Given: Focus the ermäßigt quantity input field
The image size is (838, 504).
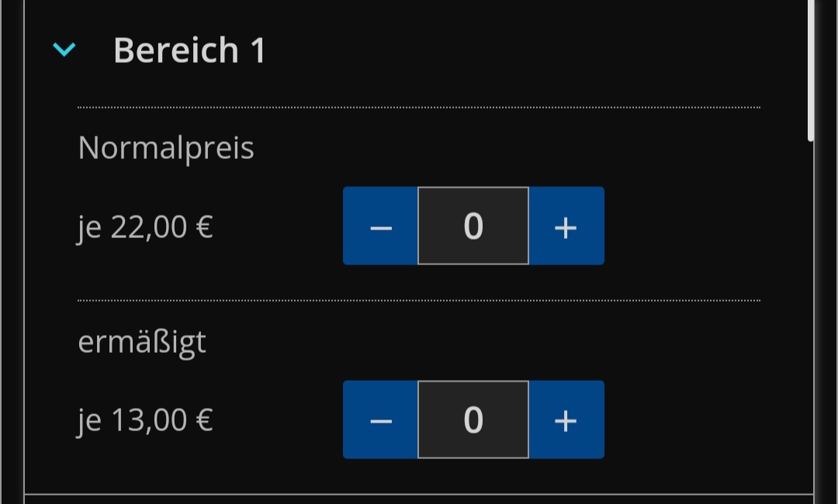Looking at the screenshot, I should 473,420.
